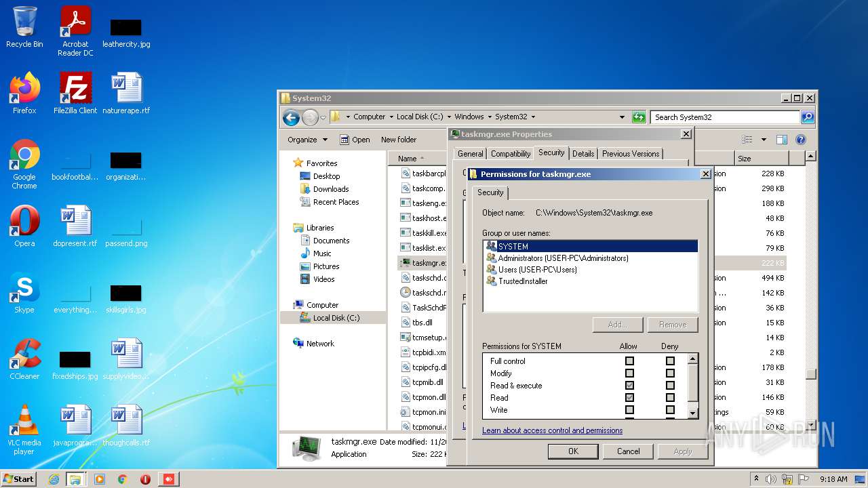
Task: Launch CCleaner desktop shortcut
Action: [24, 359]
